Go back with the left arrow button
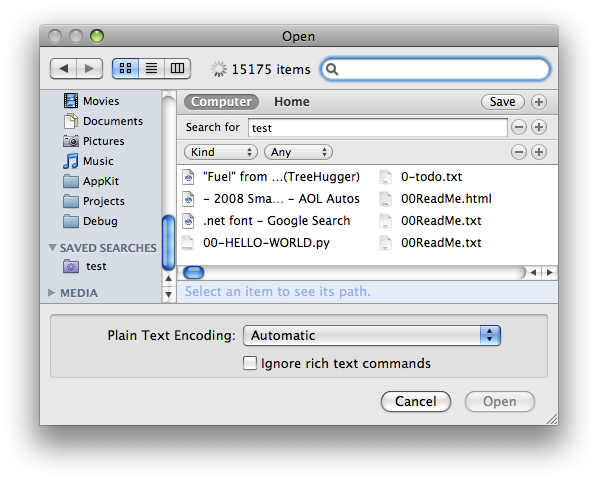The height and width of the screenshot is (480, 598). (64, 69)
